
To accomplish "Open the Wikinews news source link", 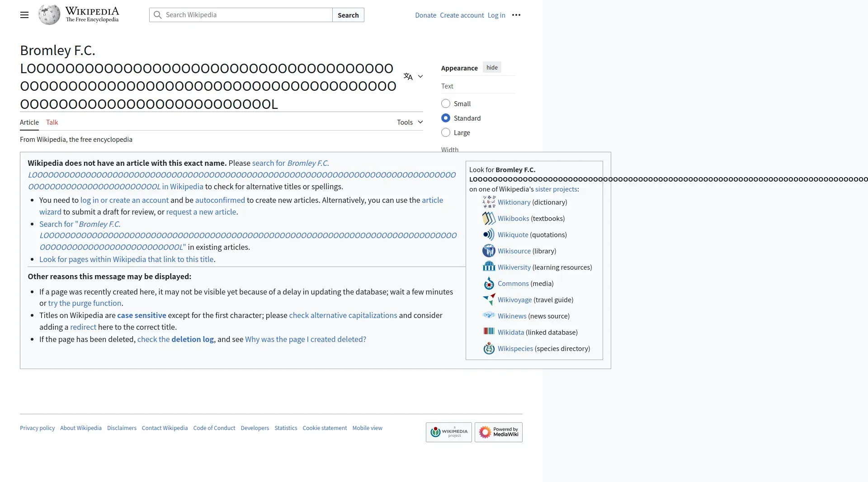I will coord(512,316).
